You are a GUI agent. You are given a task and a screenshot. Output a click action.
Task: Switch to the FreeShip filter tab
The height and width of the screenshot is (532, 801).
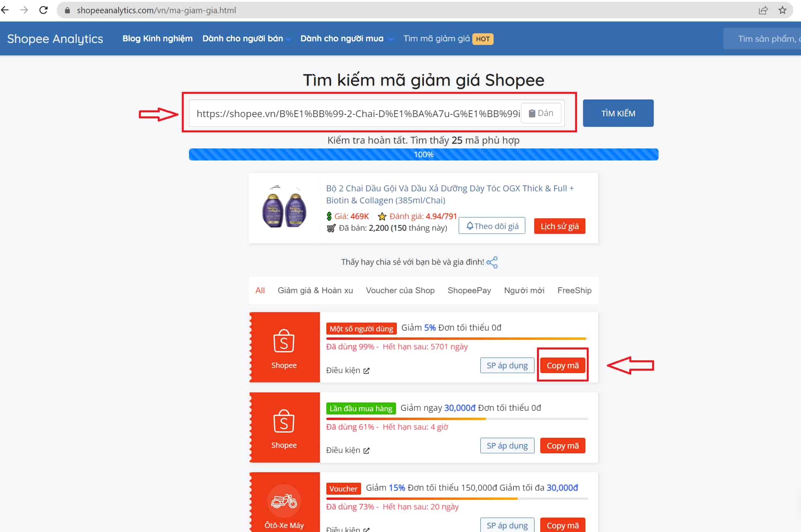pos(574,290)
